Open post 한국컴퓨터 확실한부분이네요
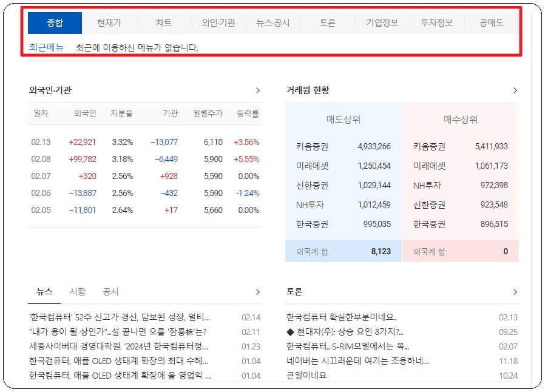 342,317
